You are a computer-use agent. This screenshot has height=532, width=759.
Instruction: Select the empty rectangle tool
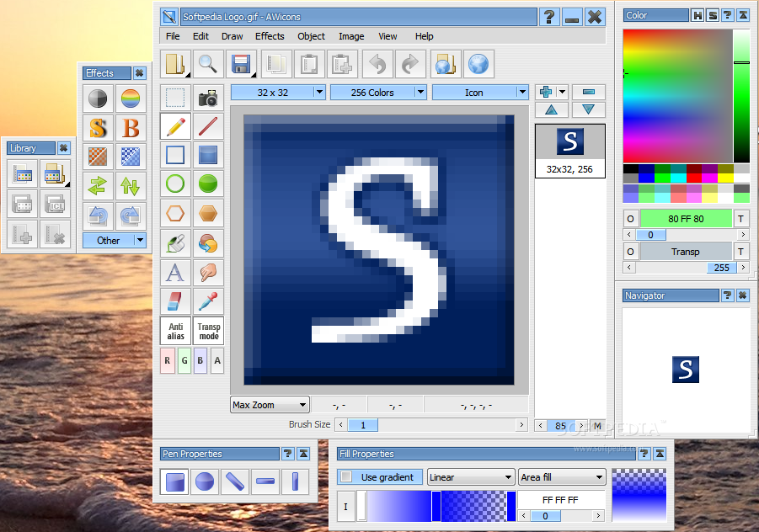[x=175, y=155]
